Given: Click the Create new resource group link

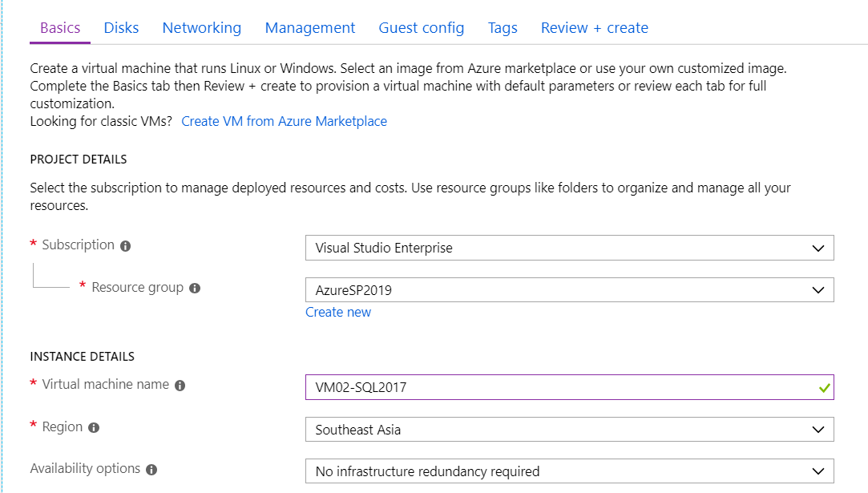Looking at the screenshot, I should pos(338,312).
